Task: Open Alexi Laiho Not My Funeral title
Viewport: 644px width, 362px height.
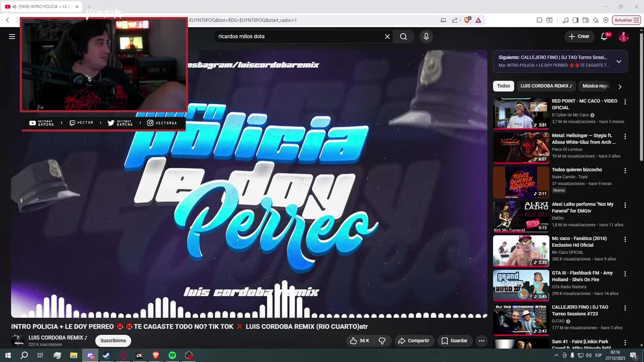Action: 583,208
